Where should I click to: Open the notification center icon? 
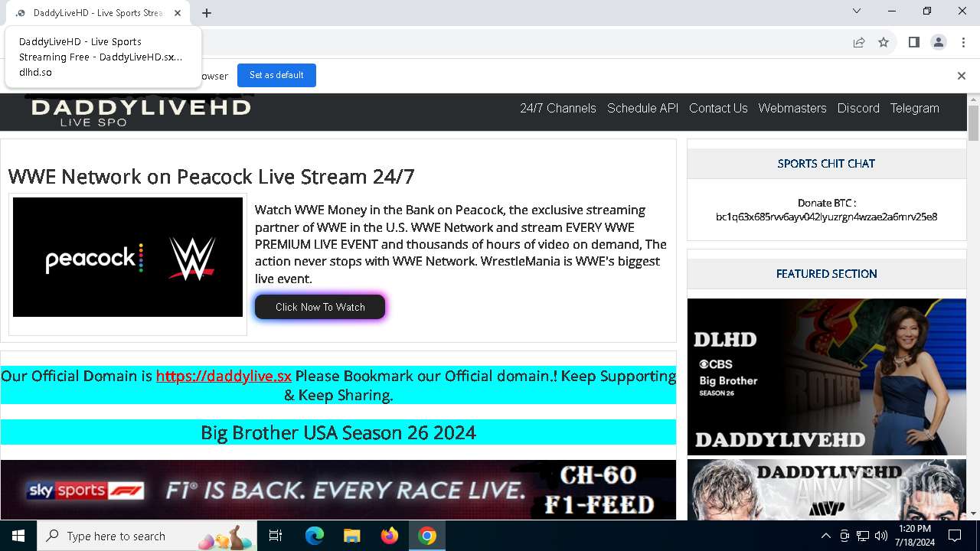(955, 536)
